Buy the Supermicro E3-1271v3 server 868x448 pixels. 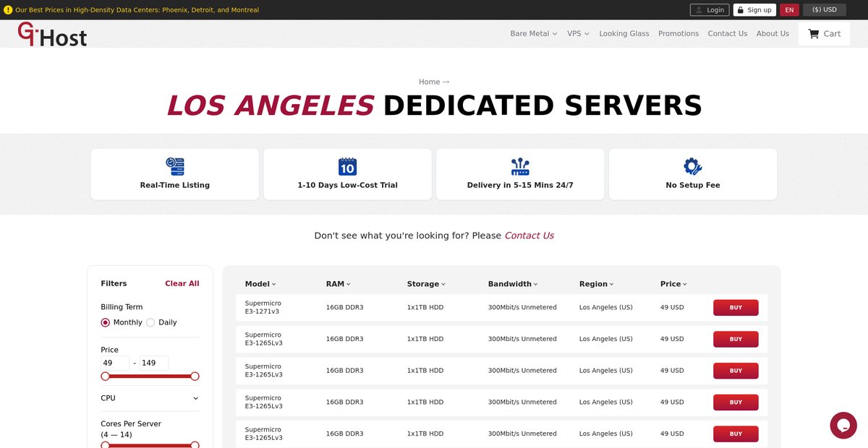pos(736,308)
